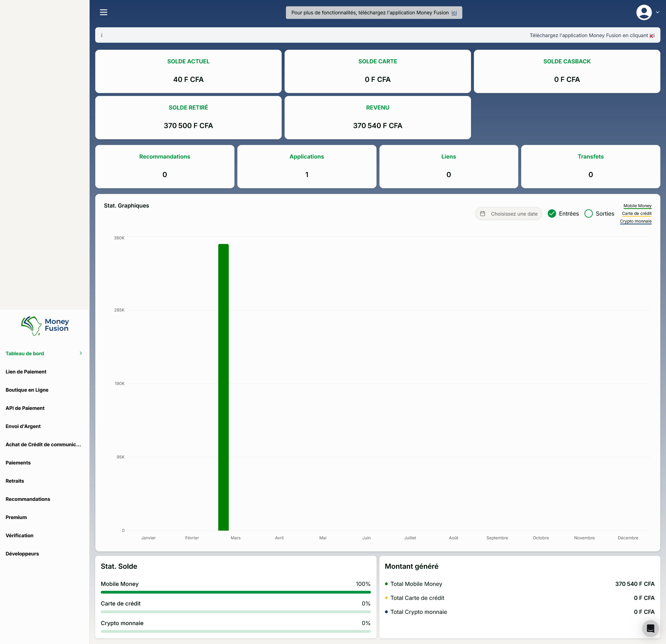Screen dimensions: 666x644
Task: Open the Développeurs menu item
Action: tap(22, 554)
